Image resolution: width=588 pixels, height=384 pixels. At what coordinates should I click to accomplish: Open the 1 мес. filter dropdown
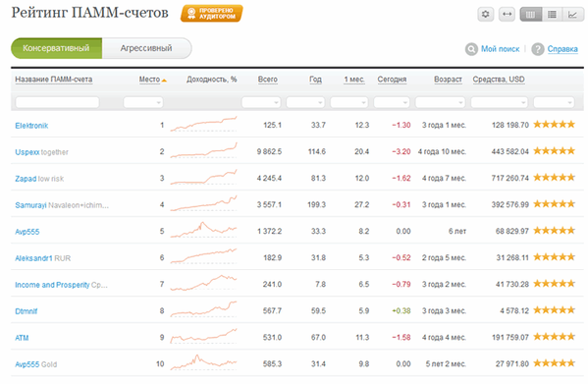click(349, 102)
